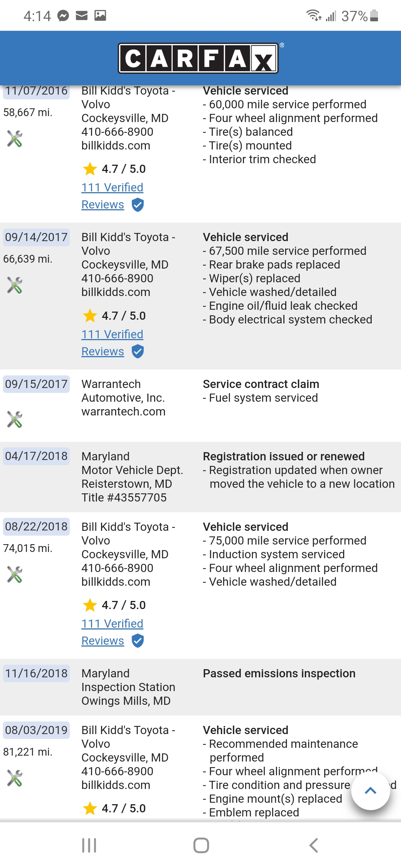Tap service wrench icon for 08/03/2019 entry

pos(15,778)
